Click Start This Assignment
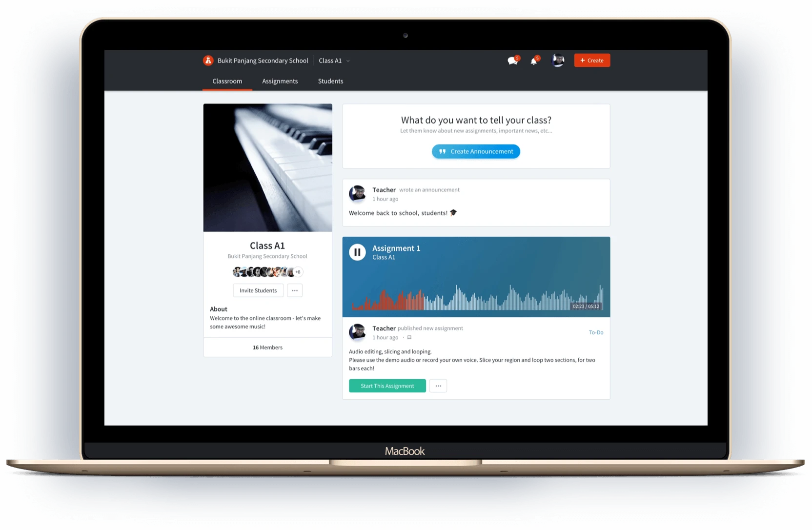This screenshot has width=812, height=530. (387, 386)
